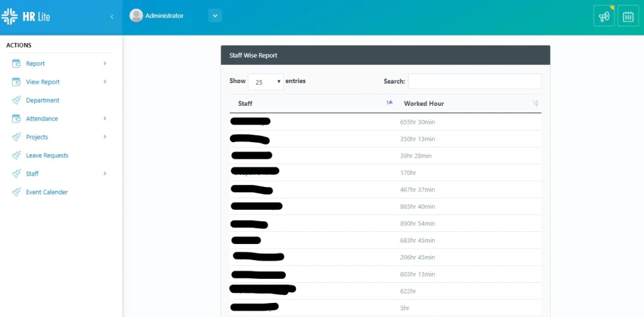Open the Report menu item

(36, 64)
